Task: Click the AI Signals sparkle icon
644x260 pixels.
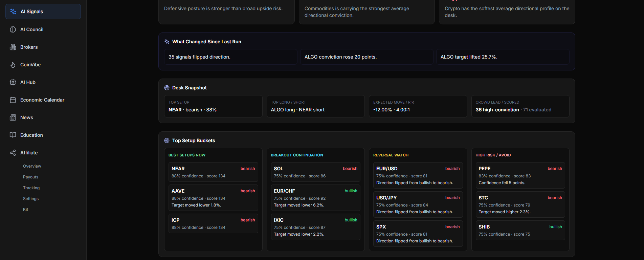Action: pos(13,12)
